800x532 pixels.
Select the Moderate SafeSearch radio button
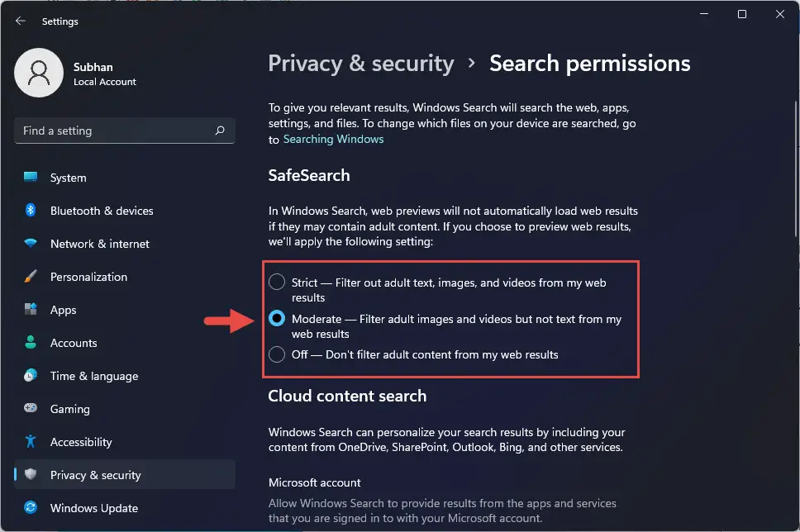tap(277, 318)
